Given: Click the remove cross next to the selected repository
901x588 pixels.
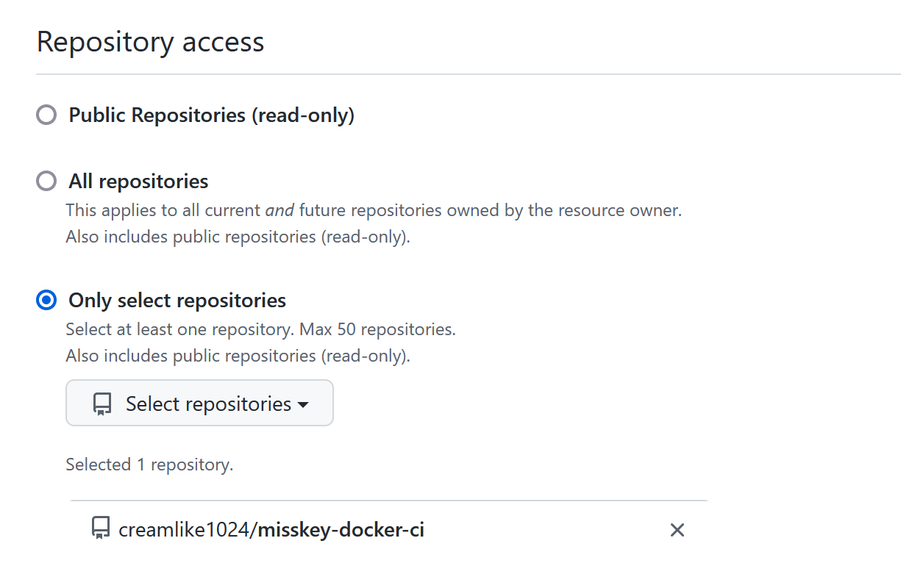Looking at the screenshot, I should click(677, 529).
